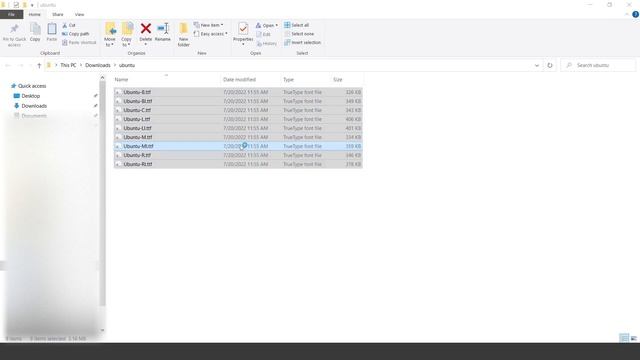Switch to Large icons view in status bar
Image resolution: width=640 pixels, height=360 pixels.
coord(633,338)
